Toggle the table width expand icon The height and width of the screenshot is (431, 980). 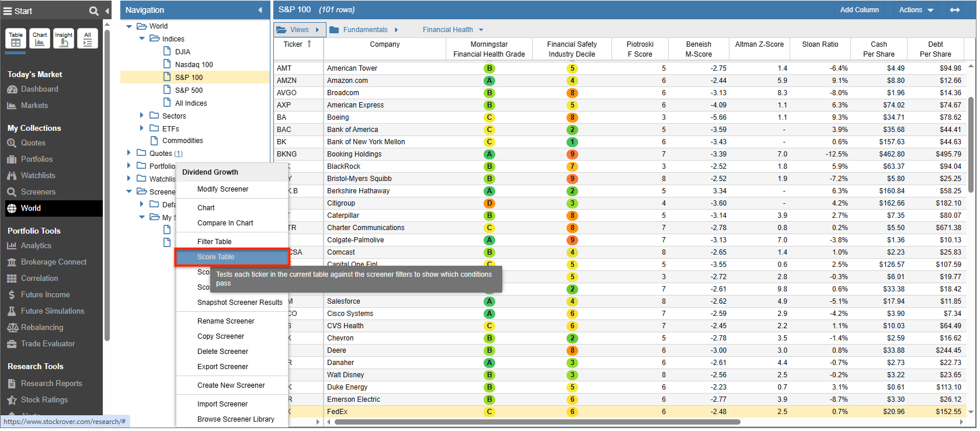tap(955, 10)
